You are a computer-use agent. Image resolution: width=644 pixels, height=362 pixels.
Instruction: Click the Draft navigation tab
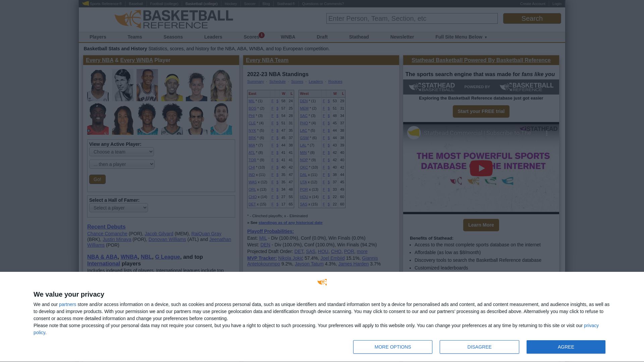pyautogui.click(x=322, y=37)
